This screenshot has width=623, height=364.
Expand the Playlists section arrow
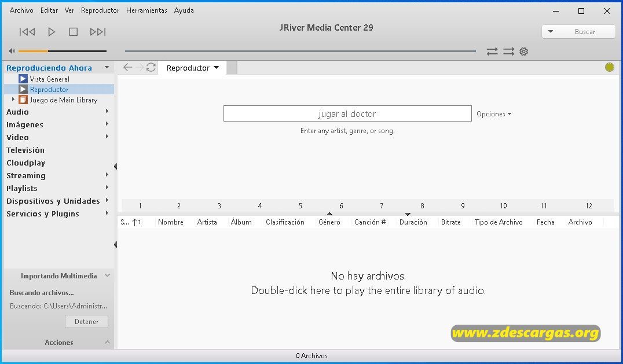point(107,187)
